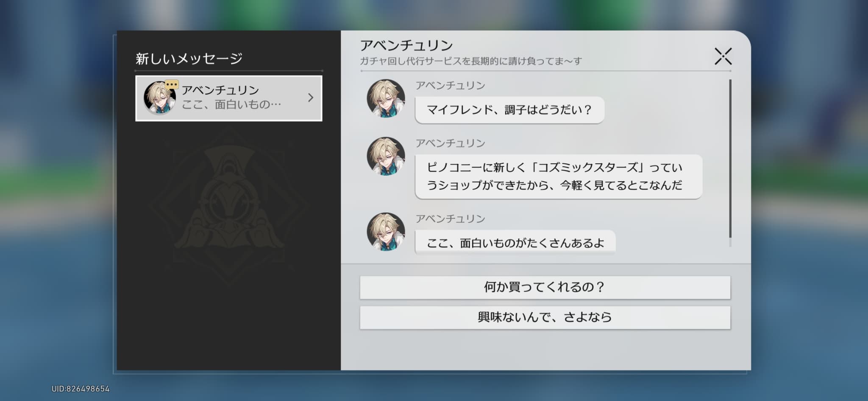Click the avatar in the new messages list
The image size is (868, 401).
(159, 98)
